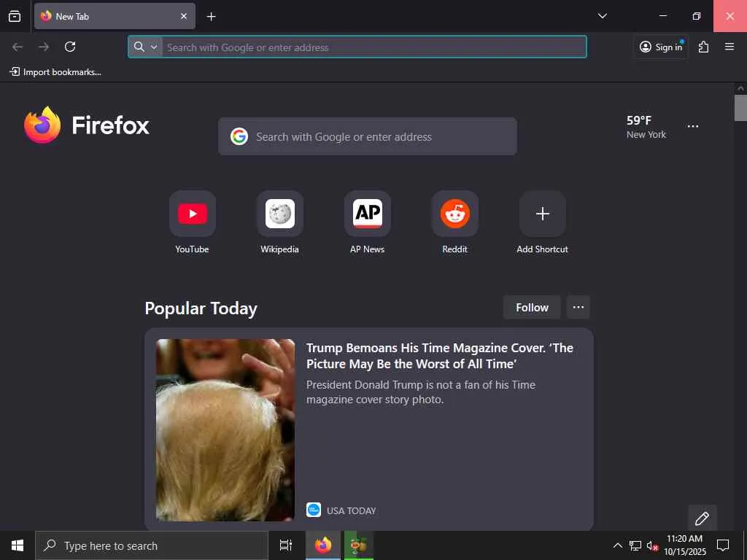747x560 pixels.
Task: Open the Popular Today section options menu
Action: click(x=578, y=307)
